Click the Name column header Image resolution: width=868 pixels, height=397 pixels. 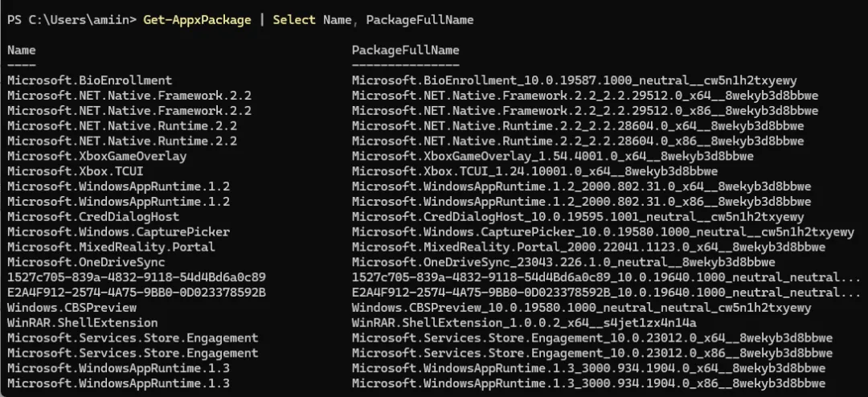(x=22, y=50)
